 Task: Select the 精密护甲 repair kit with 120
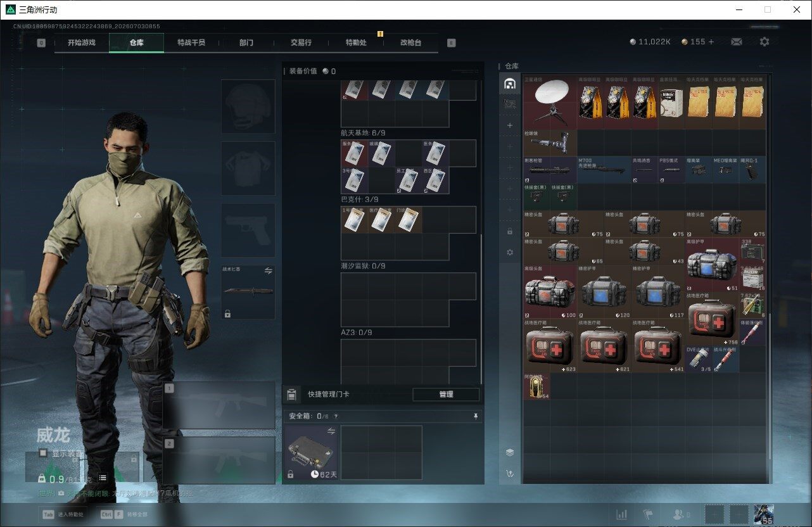[604, 291]
